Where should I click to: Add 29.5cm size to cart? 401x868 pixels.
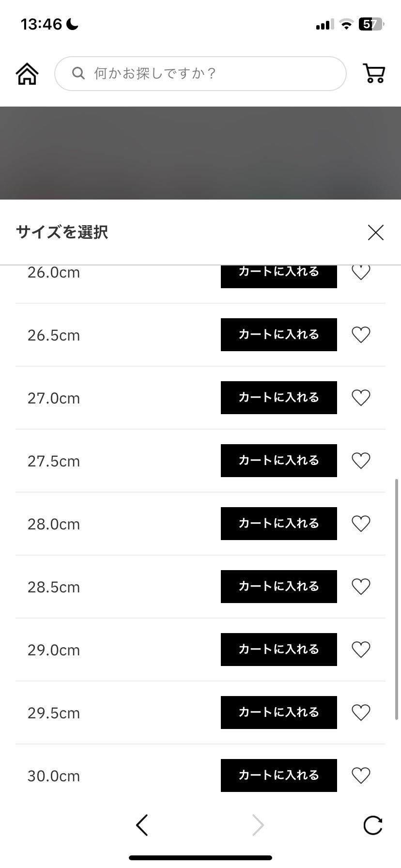(279, 713)
